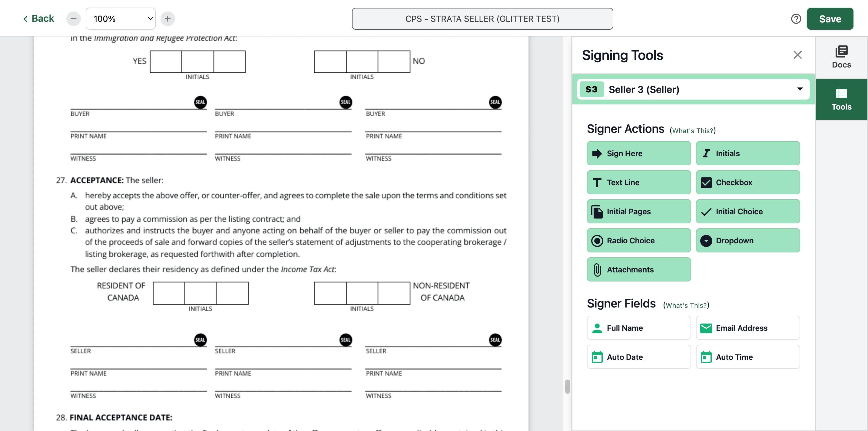Viewport: 868px width, 431px height.
Task: Choose the Text Line tool
Action: pyautogui.click(x=638, y=182)
